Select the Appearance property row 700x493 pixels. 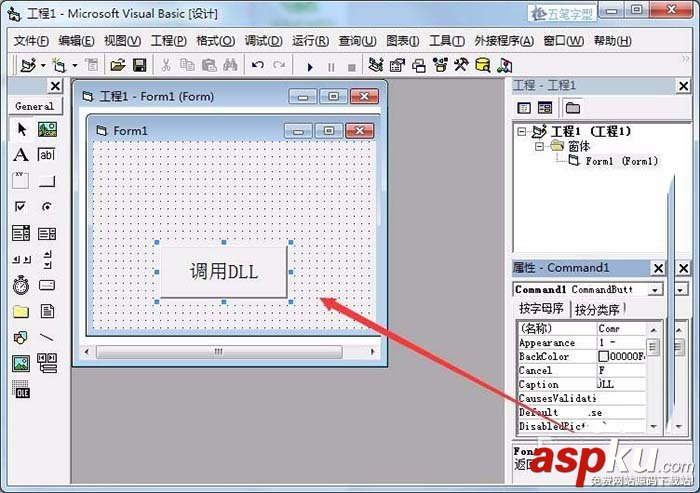582,343
